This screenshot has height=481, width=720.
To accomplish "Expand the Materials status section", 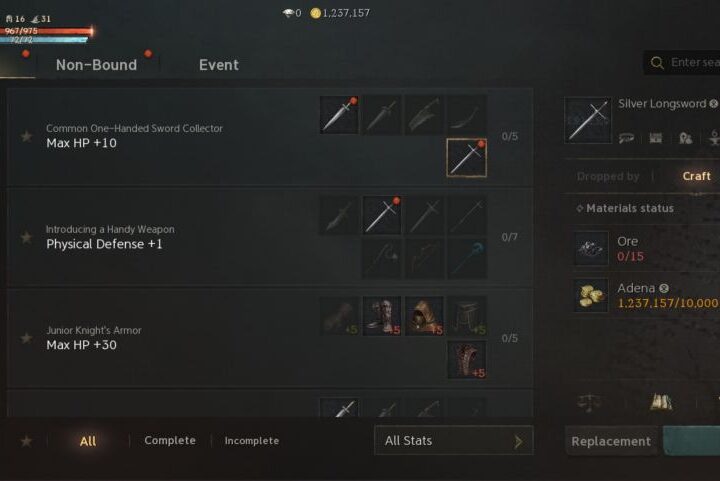I will pos(625,208).
